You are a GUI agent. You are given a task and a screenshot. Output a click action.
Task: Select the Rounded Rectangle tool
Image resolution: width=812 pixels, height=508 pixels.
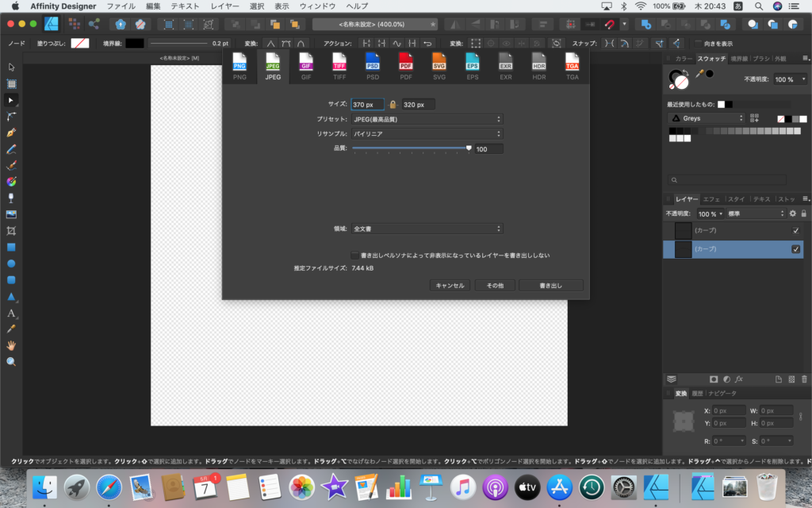[x=11, y=280]
